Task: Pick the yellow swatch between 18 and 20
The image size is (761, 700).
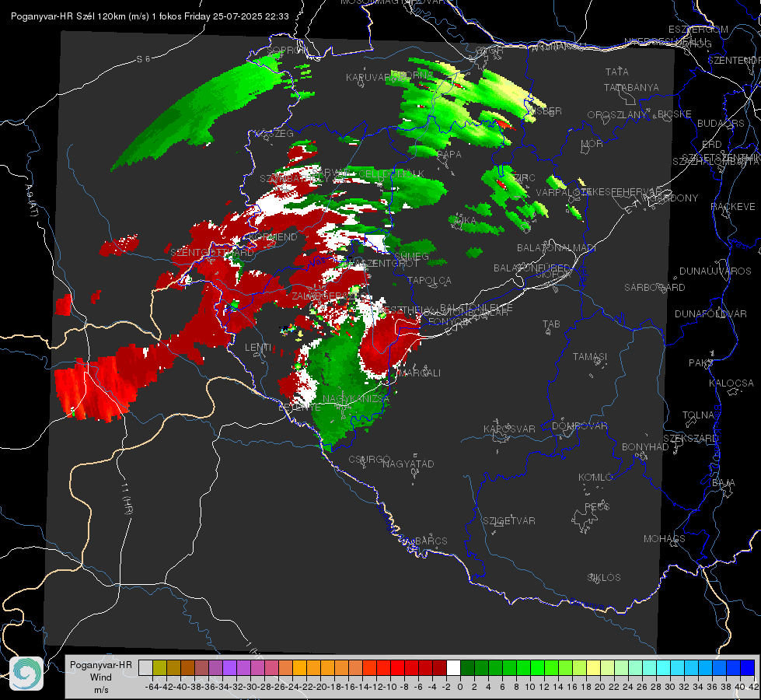Action: [594, 667]
